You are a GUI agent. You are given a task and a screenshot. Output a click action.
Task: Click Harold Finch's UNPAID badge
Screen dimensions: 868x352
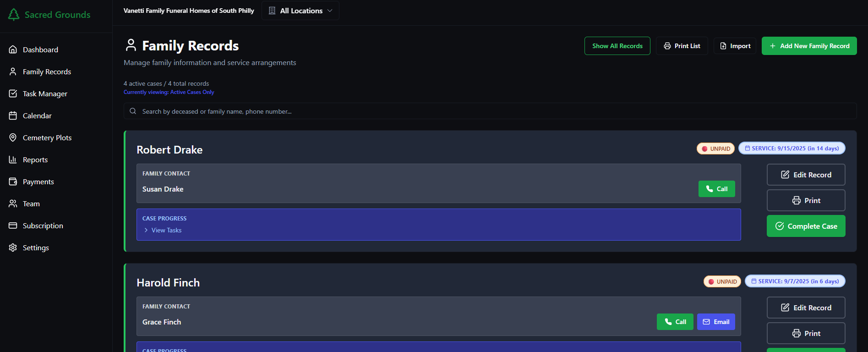click(722, 281)
